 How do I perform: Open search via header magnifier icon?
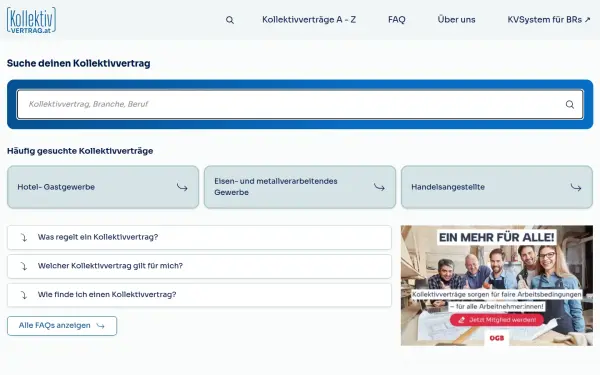(x=230, y=20)
